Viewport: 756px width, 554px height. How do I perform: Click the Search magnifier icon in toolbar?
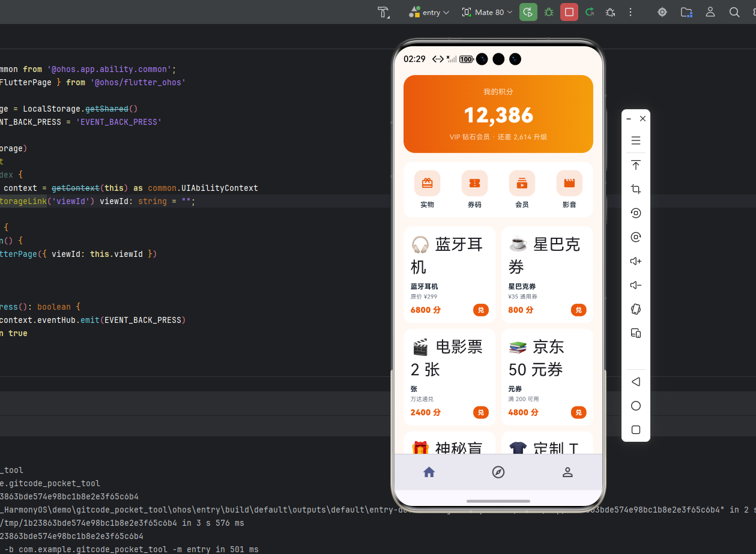pos(734,12)
